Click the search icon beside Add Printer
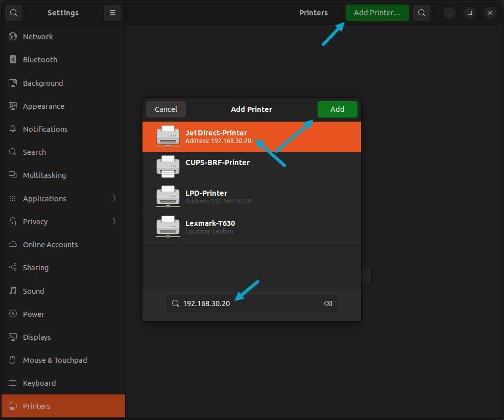The width and height of the screenshot is (504, 420). (x=421, y=12)
